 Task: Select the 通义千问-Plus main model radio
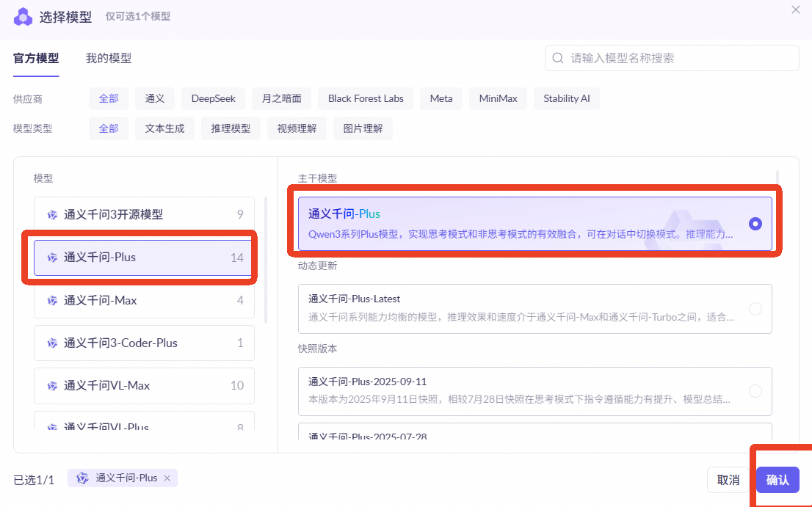click(x=755, y=224)
